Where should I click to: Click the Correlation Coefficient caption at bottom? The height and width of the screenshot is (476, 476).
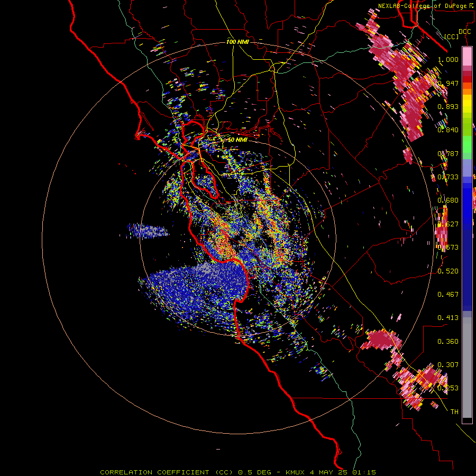click(x=238, y=472)
